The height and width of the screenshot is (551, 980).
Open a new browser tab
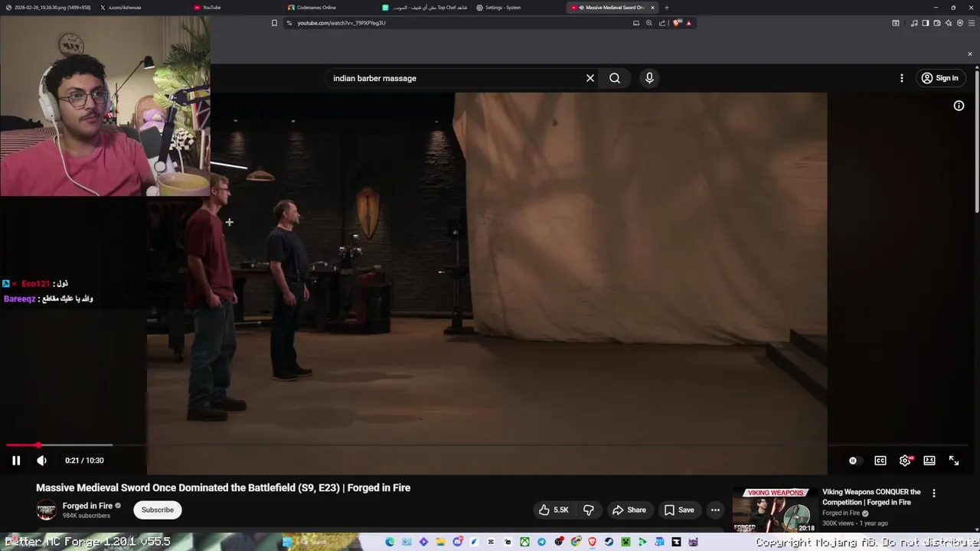click(x=667, y=8)
